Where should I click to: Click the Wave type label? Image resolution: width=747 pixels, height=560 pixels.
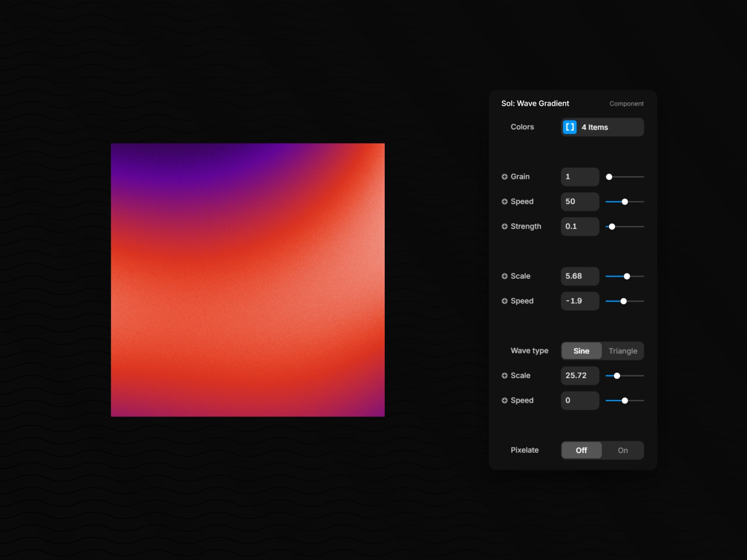[529, 350]
